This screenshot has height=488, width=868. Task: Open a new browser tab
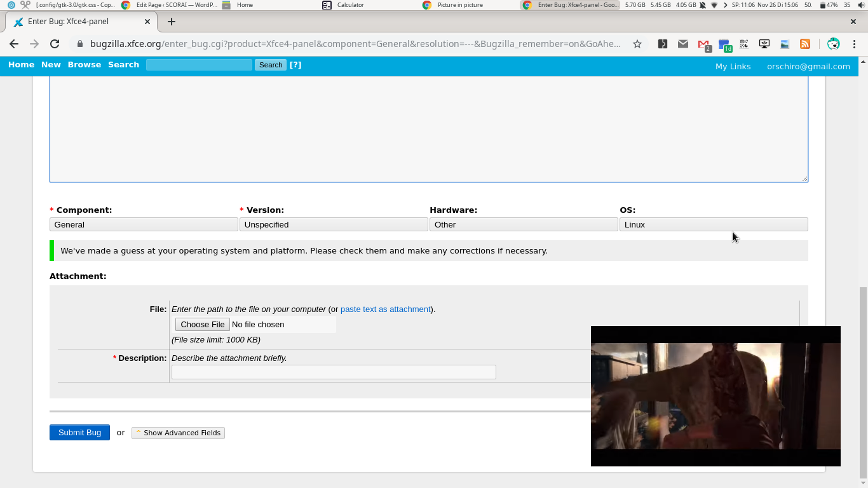[172, 22]
